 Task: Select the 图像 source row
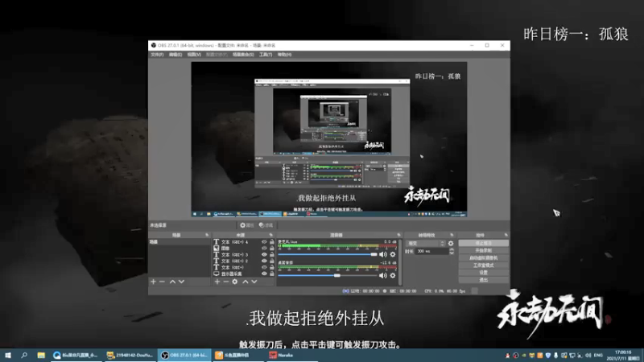(244, 249)
